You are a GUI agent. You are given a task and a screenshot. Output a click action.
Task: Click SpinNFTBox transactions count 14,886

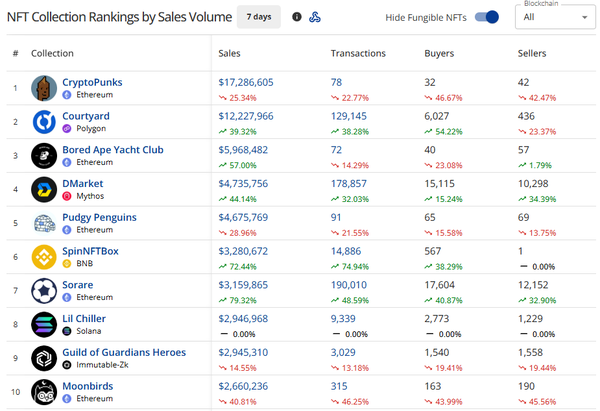[x=346, y=251]
